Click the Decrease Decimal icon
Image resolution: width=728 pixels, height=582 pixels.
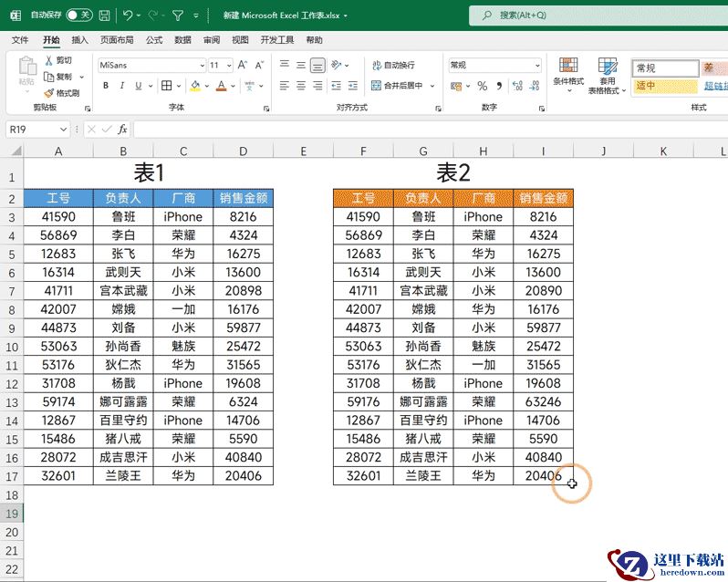click(535, 86)
